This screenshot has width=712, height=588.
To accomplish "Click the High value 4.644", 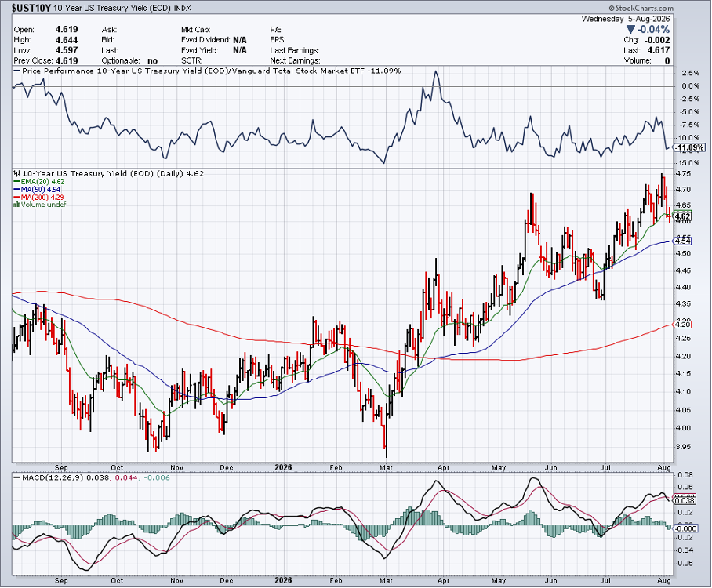I will pyautogui.click(x=67, y=40).
